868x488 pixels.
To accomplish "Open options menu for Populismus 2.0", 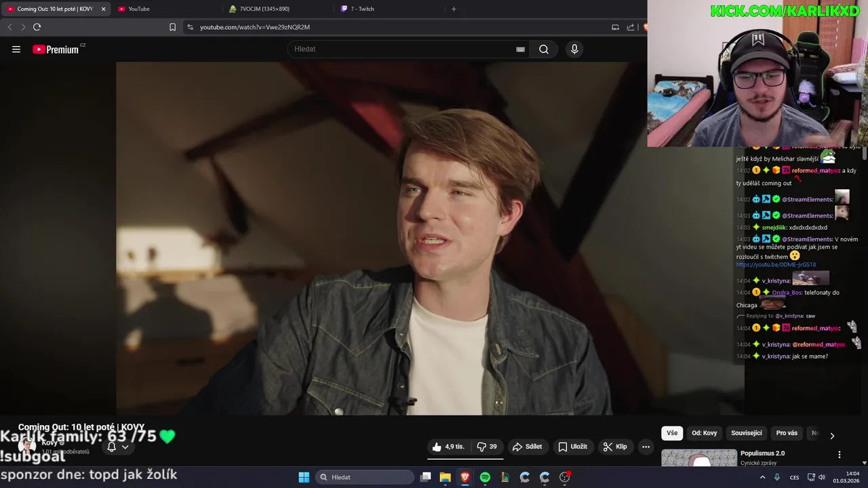I will (840, 455).
